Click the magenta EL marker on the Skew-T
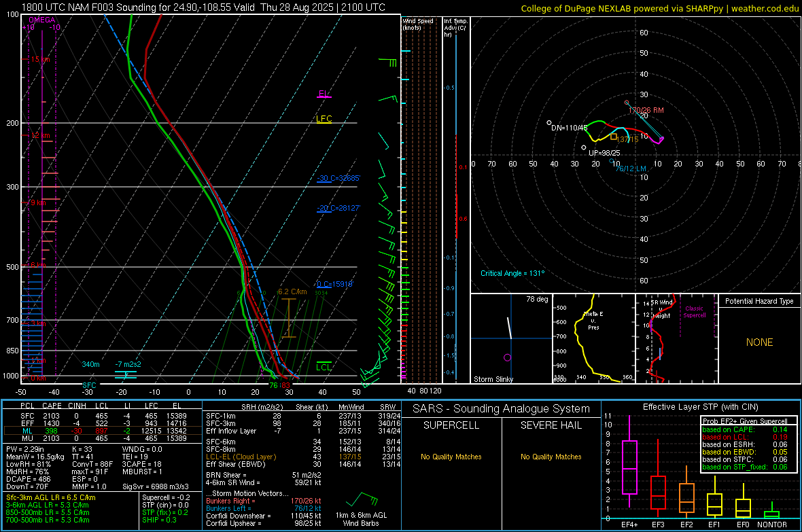Image resolution: width=802 pixels, height=532 pixels. coord(324,94)
